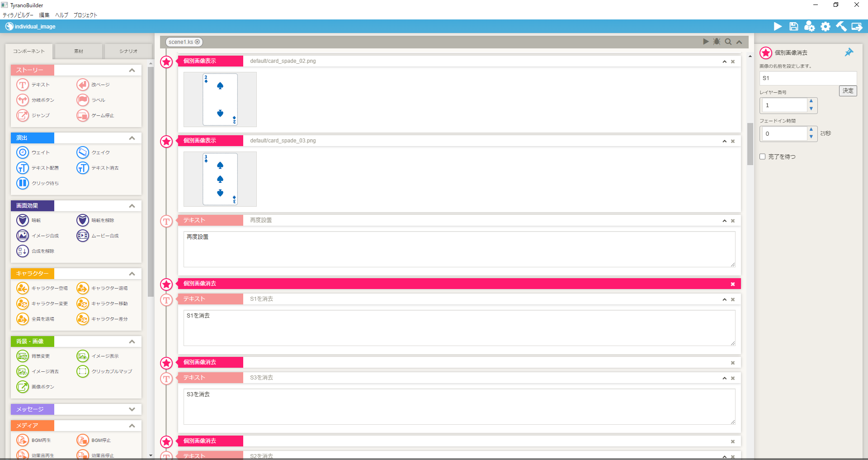
Task: Open the コンポーネント tab
Action: [29, 51]
